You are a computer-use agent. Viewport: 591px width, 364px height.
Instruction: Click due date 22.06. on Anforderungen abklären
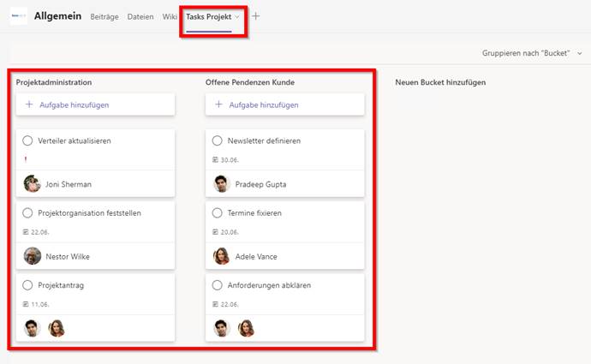pyautogui.click(x=230, y=304)
